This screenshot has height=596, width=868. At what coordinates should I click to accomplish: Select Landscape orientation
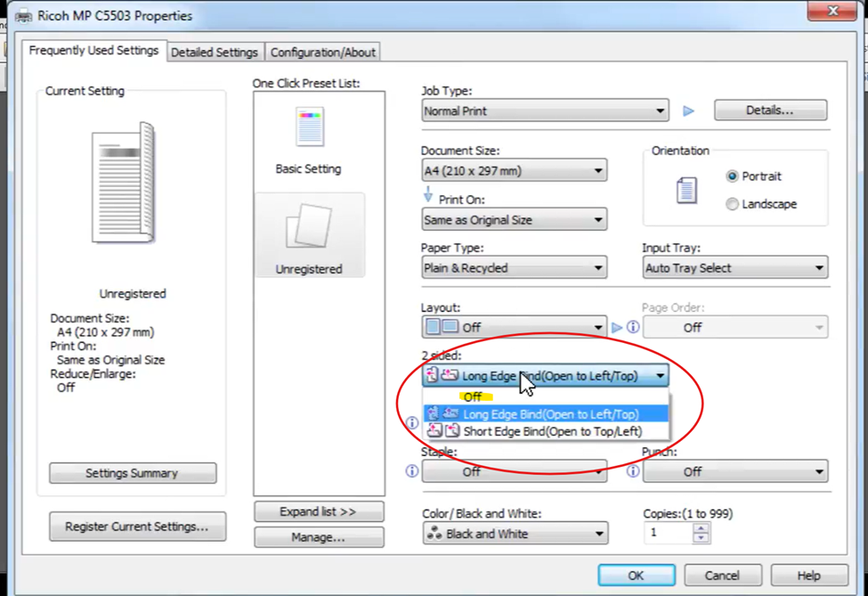[x=761, y=204]
